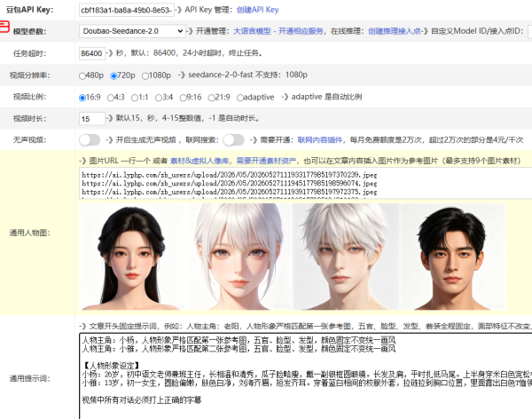
Task: Select the 16:9 aspect ratio
Action: coord(82,98)
